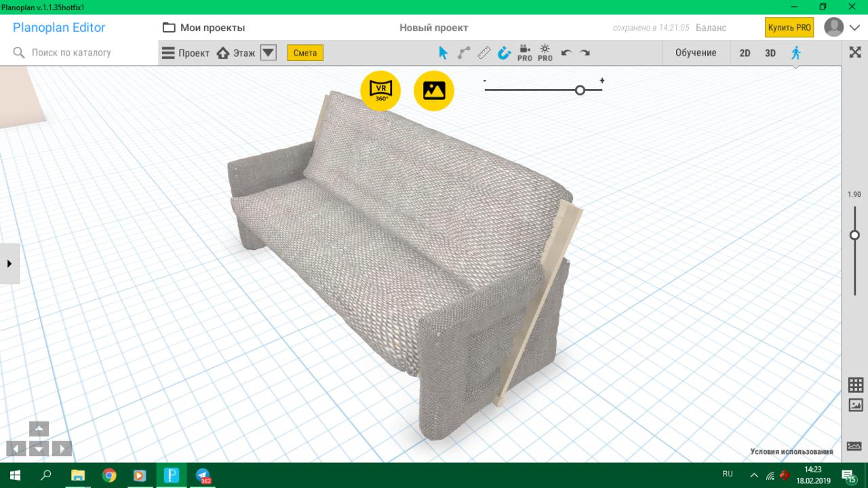Open the VR 360° panorama render
The image size is (868, 488).
point(380,90)
